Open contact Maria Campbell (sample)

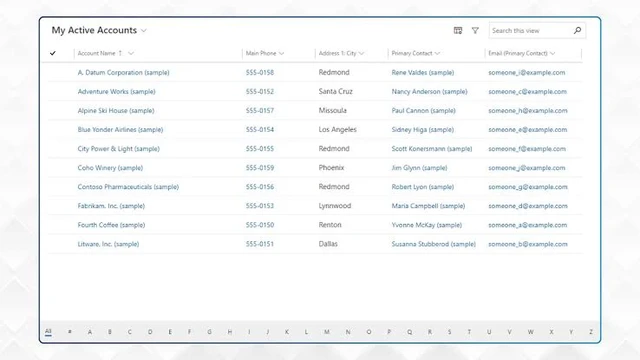pyautogui.click(x=428, y=206)
